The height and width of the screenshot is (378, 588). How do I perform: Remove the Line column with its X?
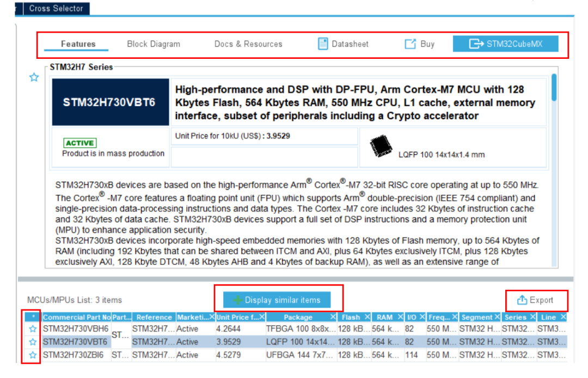click(563, 317)
